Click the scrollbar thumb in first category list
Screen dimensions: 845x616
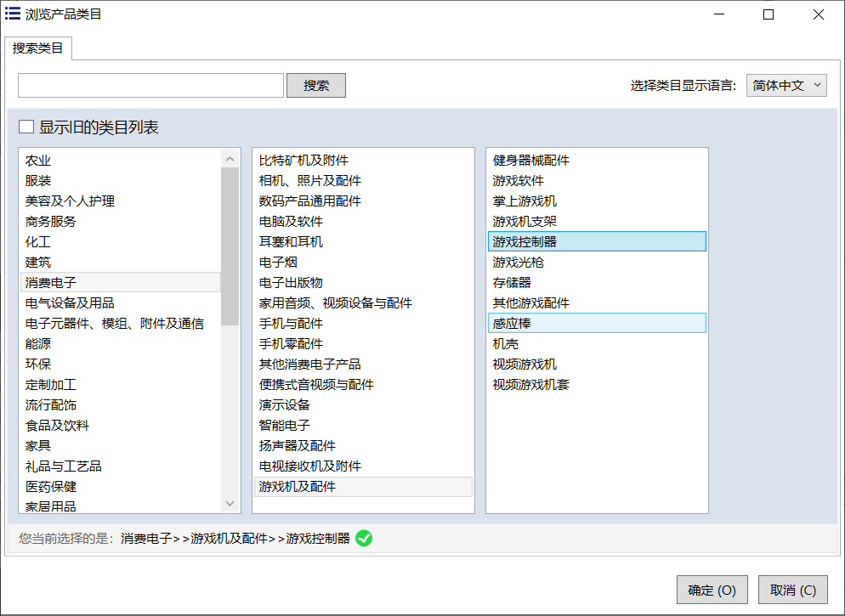[230, 246]
